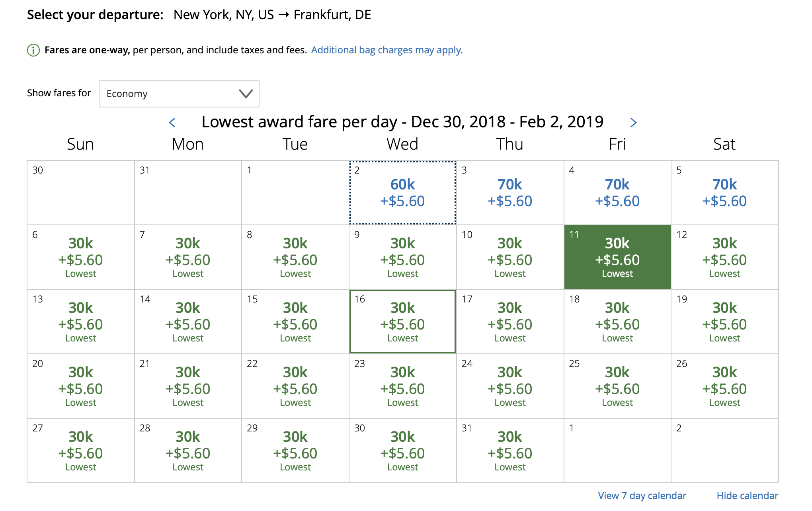Select January 27 Sunday lowest fare
Screen dimensions: 812x511
coord(81,451)
